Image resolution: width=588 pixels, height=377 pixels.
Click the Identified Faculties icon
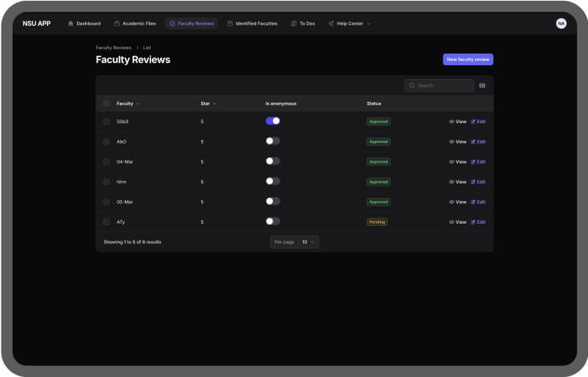[x=230, y=23]
